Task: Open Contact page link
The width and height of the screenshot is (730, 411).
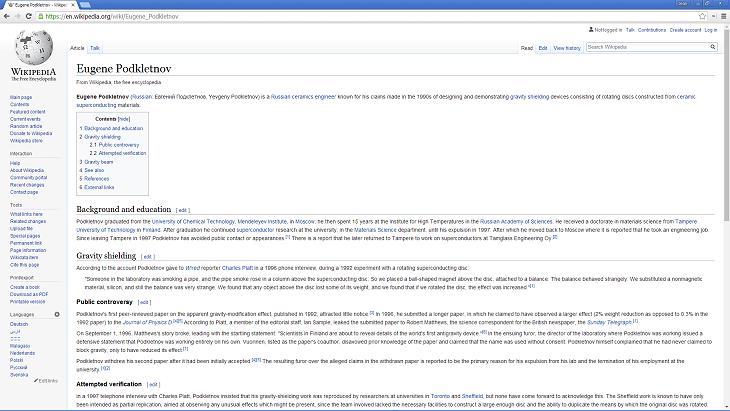Action: point(24,192)
